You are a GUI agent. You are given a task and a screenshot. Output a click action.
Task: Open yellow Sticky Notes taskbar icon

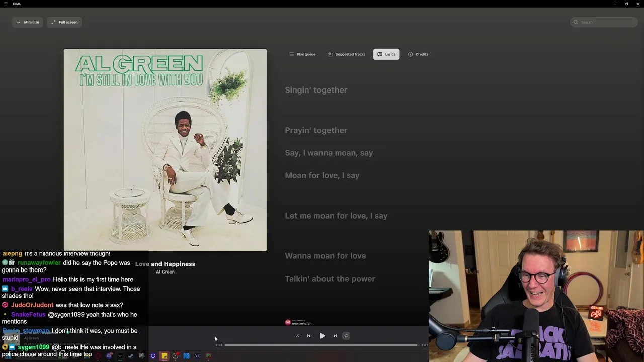coord(164,356)
